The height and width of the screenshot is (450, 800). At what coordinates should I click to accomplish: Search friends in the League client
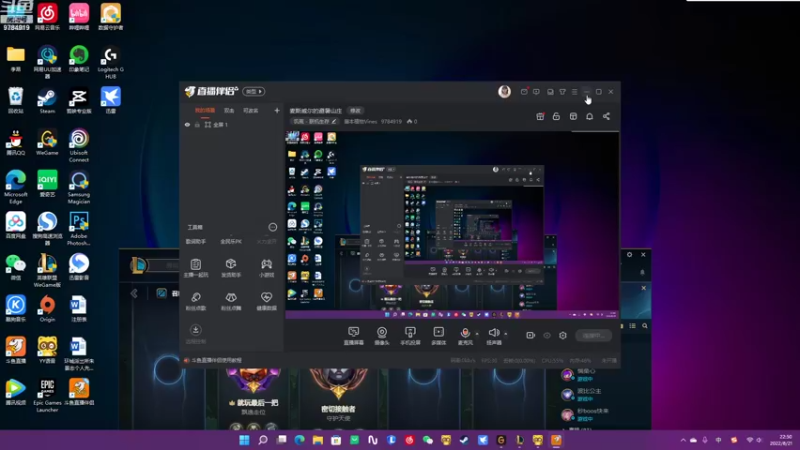(x=645, y=326)
